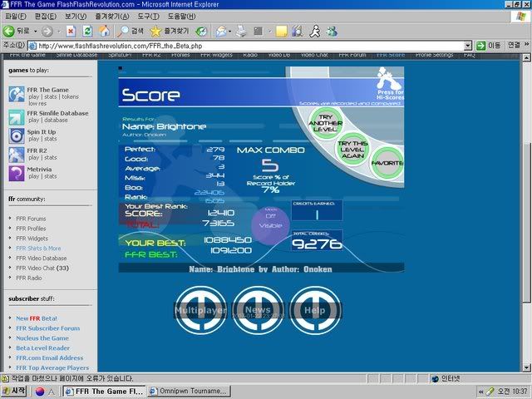Open Favorites star in the toolbar

point(156,31)
